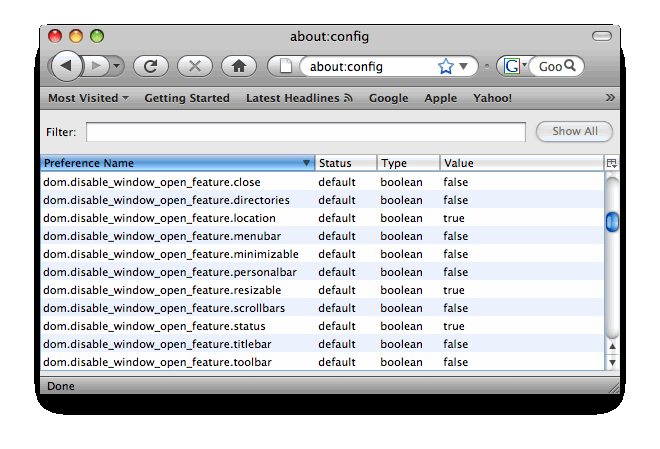Viewport: 660px width, 449px height.
Task: Click the vertical scrollbar thumb
Action: [x=611, y=222]
